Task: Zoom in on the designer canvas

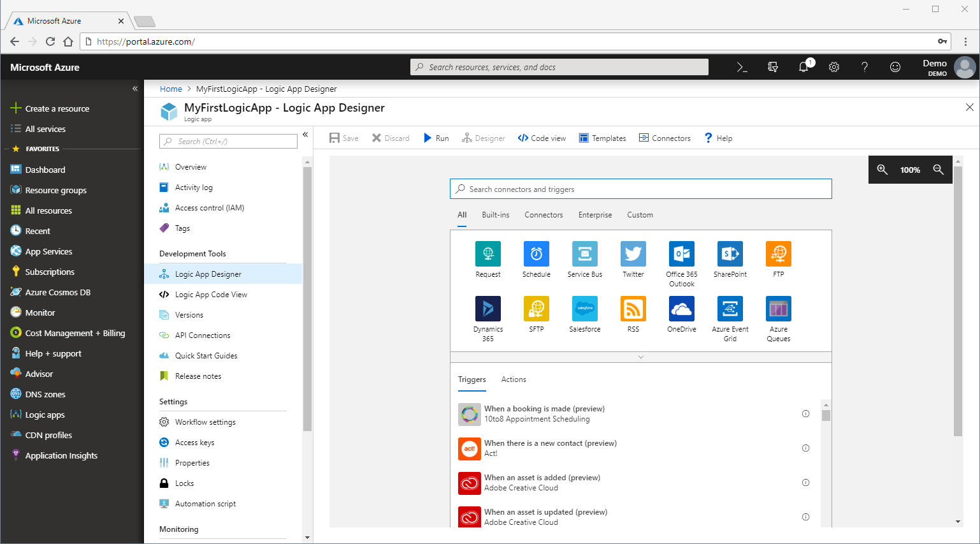Action: pyautogui.click(x=883, y=170)
